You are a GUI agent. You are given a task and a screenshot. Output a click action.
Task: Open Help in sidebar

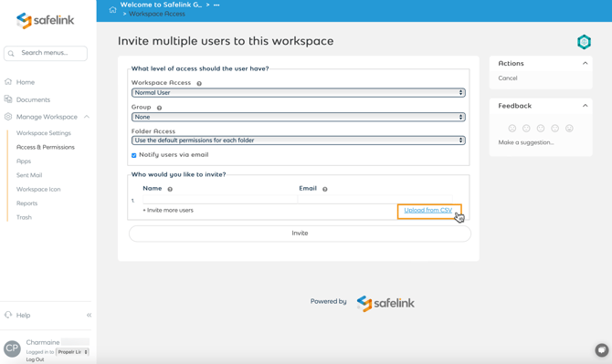(x=23, y=315)
